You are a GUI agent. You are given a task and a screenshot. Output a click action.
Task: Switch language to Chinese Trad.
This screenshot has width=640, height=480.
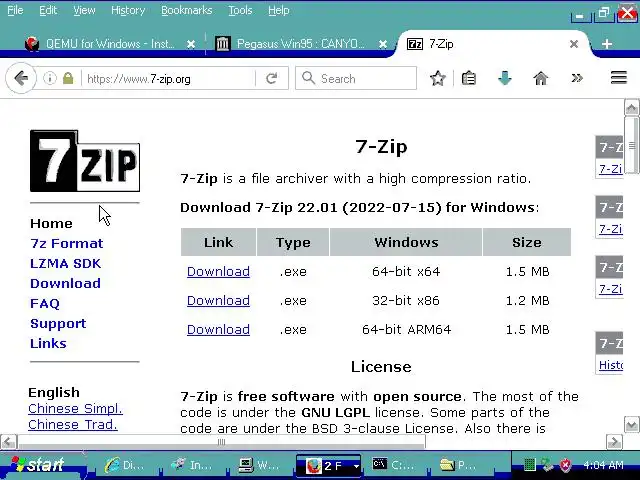click(73, 424)
